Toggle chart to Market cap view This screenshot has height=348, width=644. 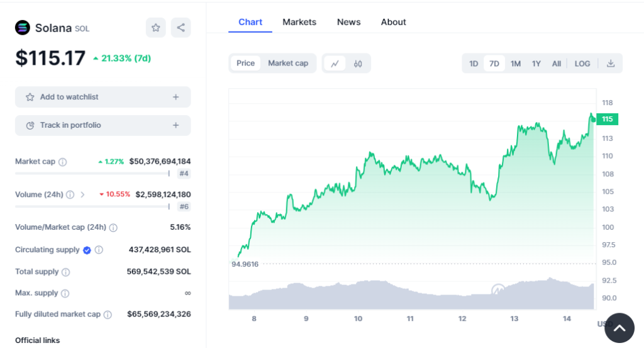[288, 63]
